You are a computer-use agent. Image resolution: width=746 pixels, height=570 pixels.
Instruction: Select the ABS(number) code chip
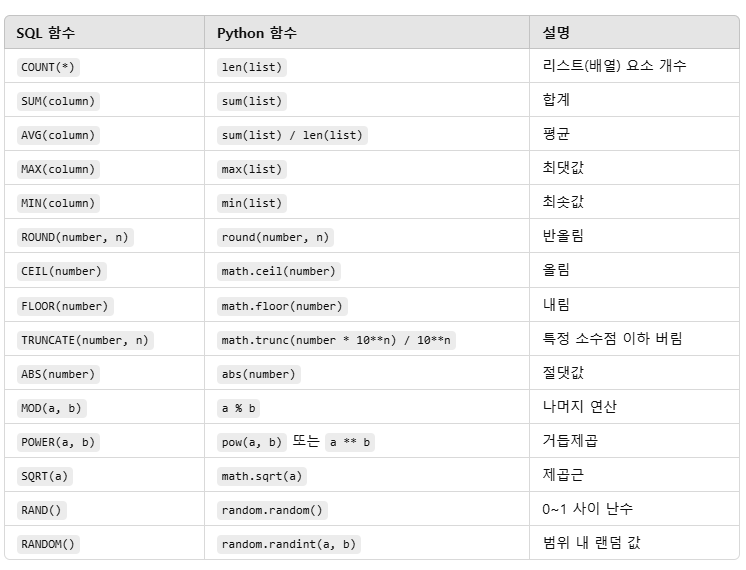(58, 374)
